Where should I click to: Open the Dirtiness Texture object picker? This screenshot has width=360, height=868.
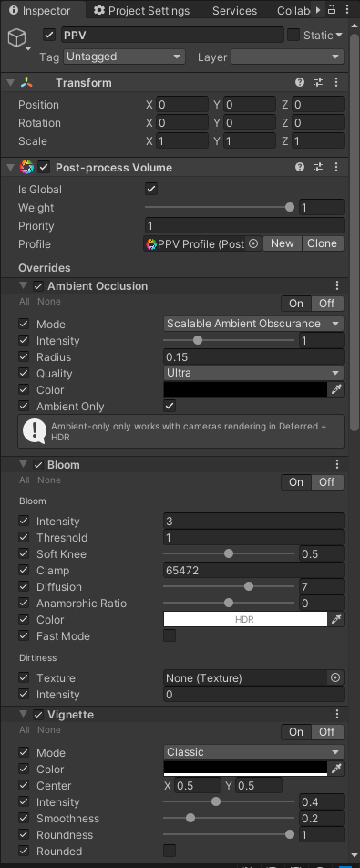click(x=334, y=677)
